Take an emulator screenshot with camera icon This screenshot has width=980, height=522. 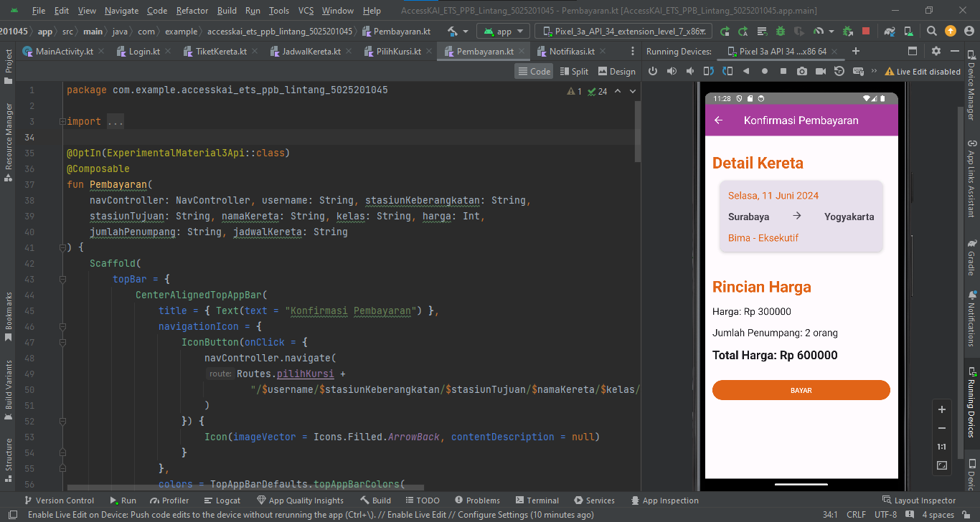click(802, 71)
